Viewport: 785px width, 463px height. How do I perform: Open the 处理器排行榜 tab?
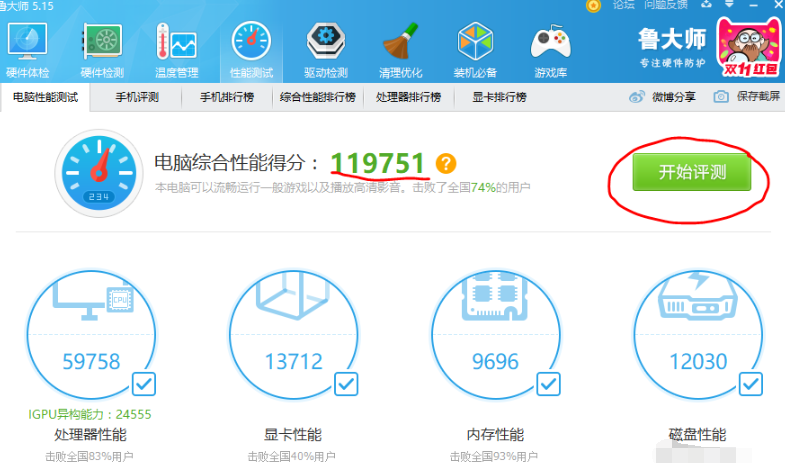point(409,97)
